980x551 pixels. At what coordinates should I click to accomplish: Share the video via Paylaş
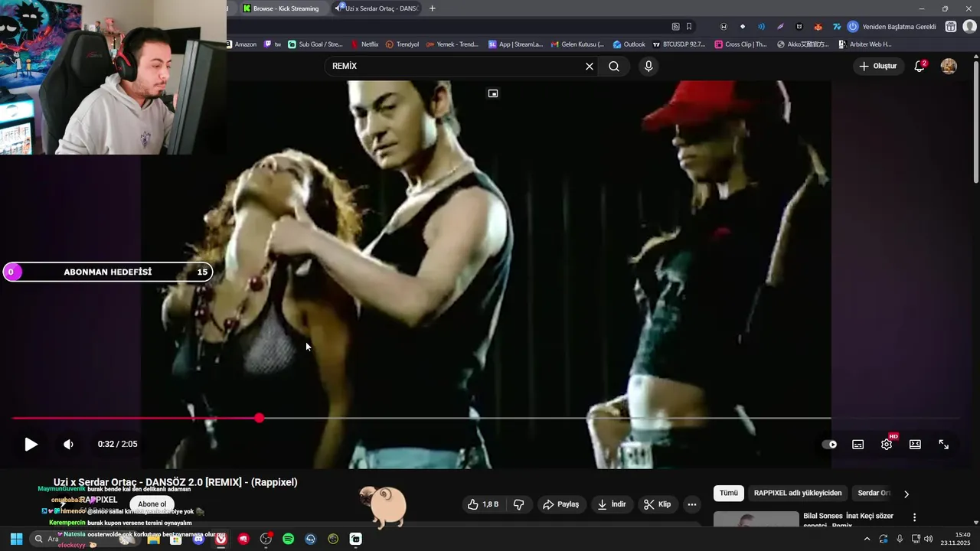(561, 504)
